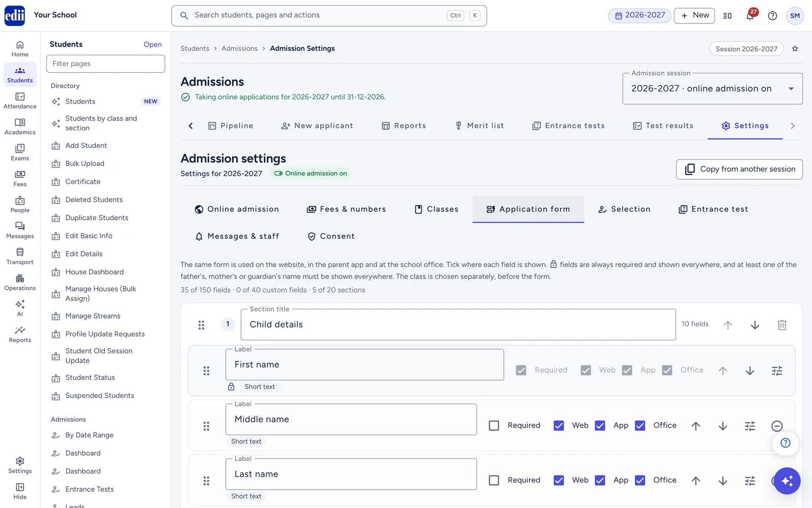Go to Fees in the left sidebar
Viewport: 812px width, 508px height.
(x=20, y=178)
